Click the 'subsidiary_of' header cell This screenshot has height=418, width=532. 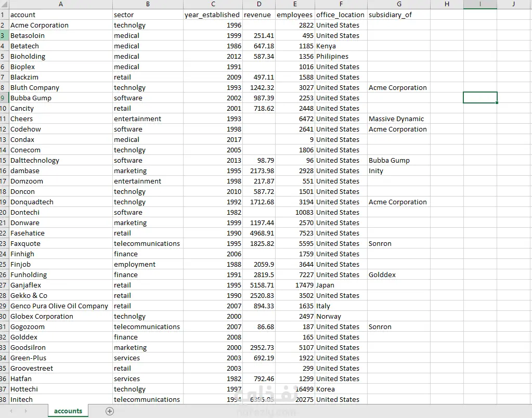coord(399,15)
